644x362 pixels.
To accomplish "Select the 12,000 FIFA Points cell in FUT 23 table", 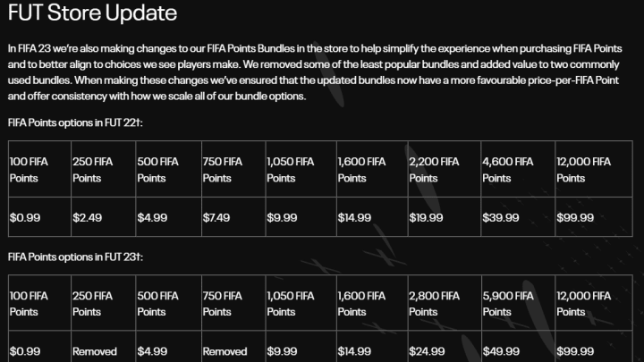I will [x=594, y=303].
